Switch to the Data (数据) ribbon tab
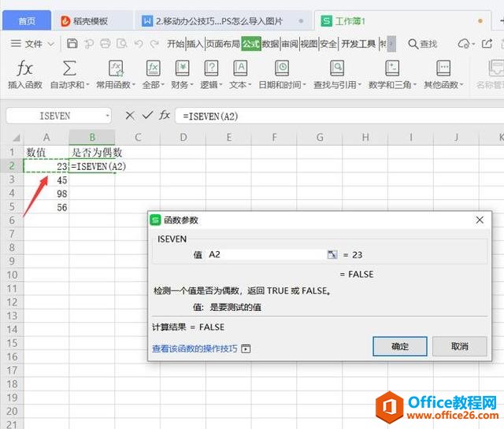The height and width of the screenshot is (429, 504). coord(270,44)
